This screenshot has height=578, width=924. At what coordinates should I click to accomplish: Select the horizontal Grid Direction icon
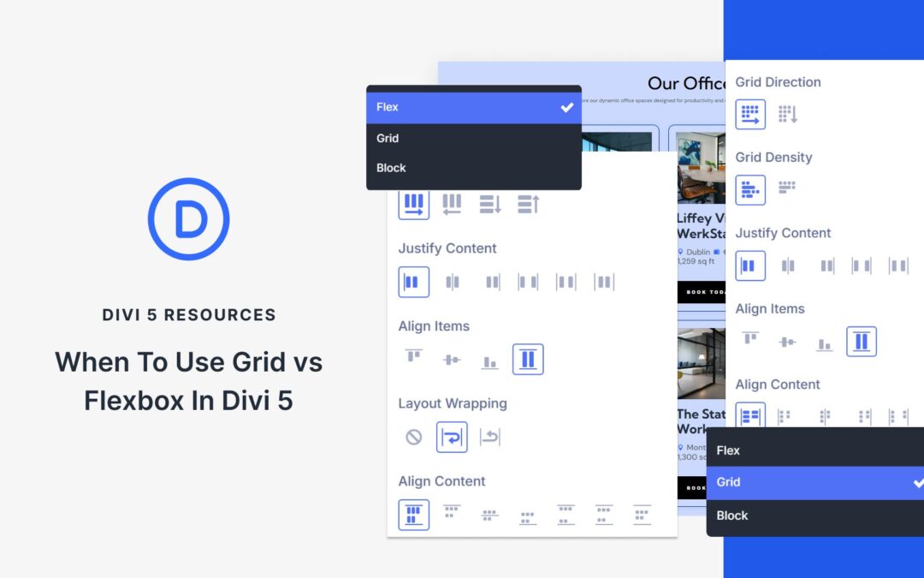coord(750,114)
